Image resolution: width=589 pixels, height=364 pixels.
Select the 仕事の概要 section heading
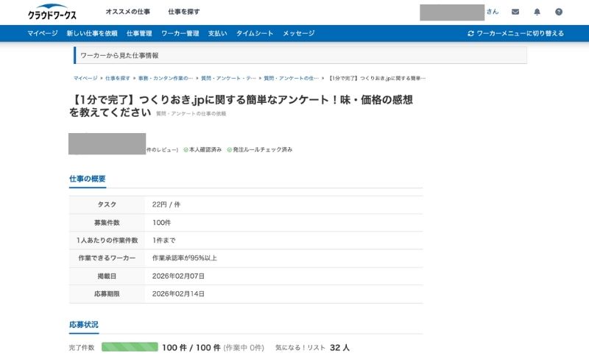point(87,179)
